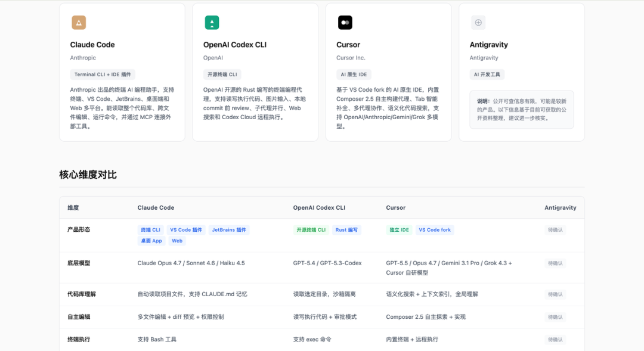
Task: Select the Antigravity card title
Action: [489, 45]
